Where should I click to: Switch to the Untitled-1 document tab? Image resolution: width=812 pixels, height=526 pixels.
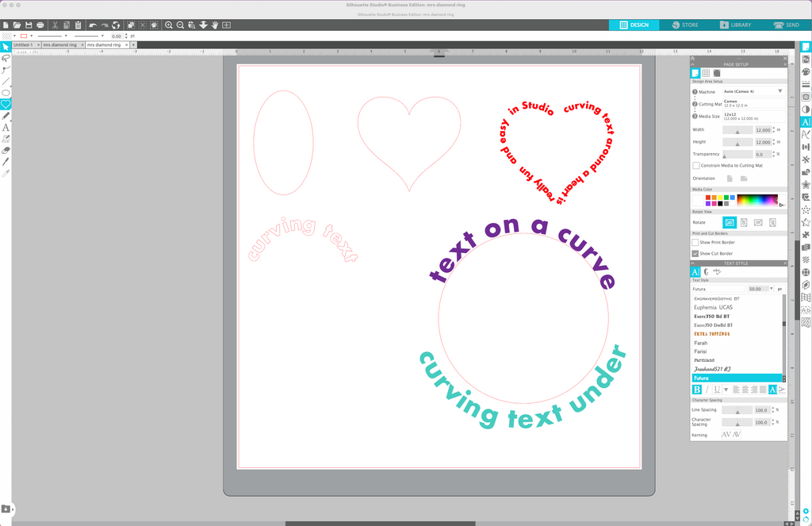click(x=23, y=45)
